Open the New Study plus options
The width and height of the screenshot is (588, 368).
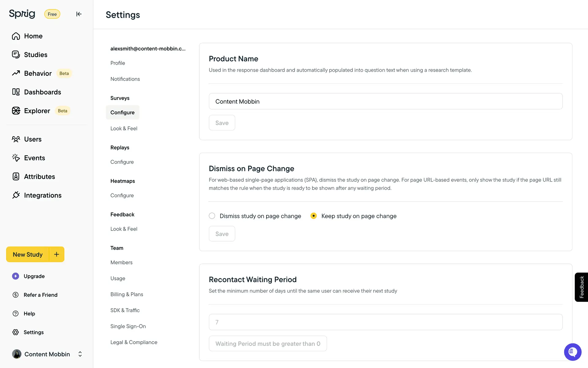click(57, 254)
